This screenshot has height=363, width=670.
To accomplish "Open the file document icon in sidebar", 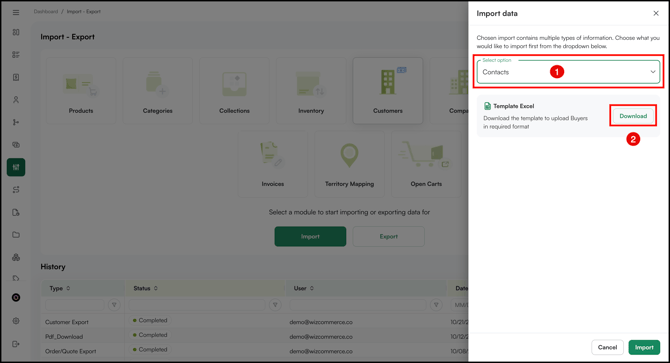I will [16, 212].
